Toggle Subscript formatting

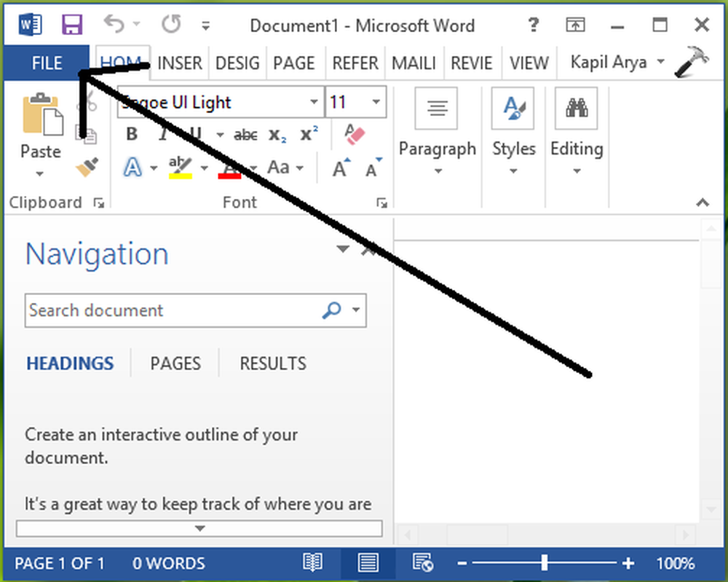(x=277, y=135)
